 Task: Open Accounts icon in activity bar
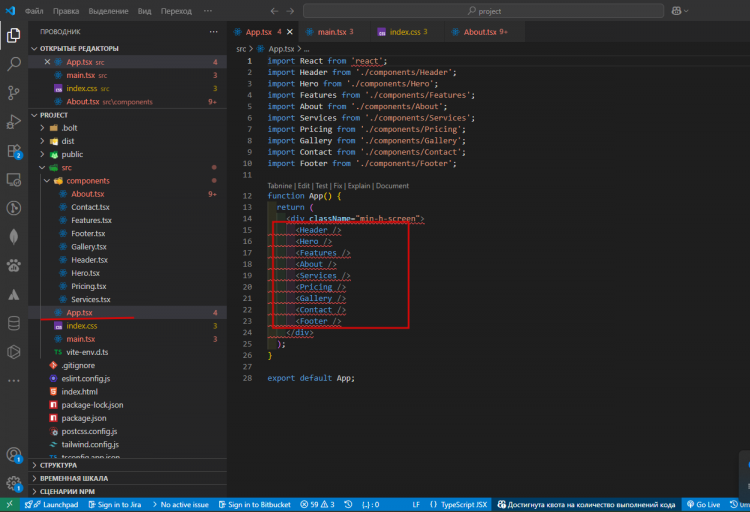coord(13,455)
